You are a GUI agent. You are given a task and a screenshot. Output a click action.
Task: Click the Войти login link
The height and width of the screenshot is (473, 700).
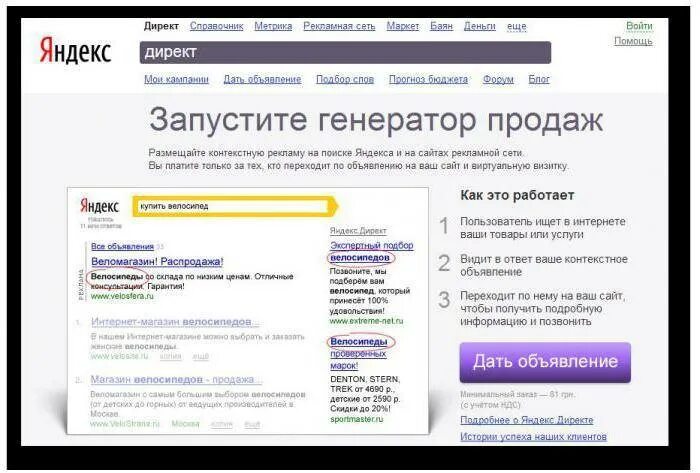coord(639,25)
